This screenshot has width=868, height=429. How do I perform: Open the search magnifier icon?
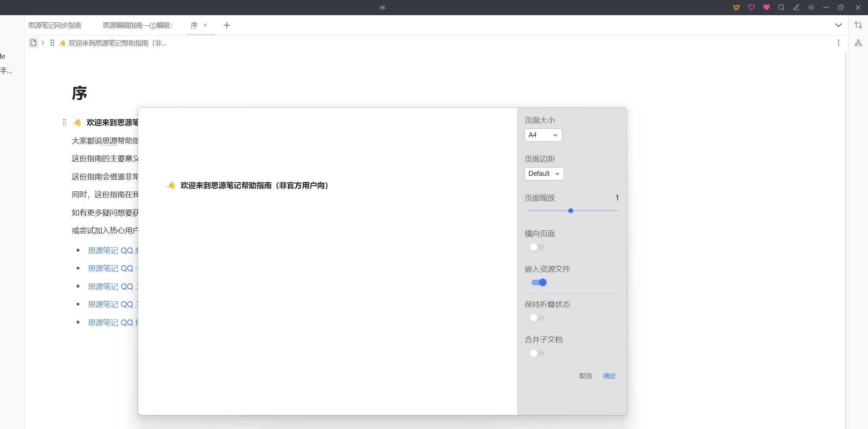pyautogui.click(x=781, y=7)
